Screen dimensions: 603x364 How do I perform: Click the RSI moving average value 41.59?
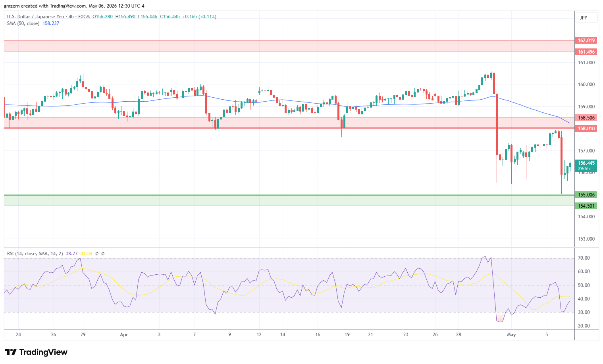pos(86,254)
